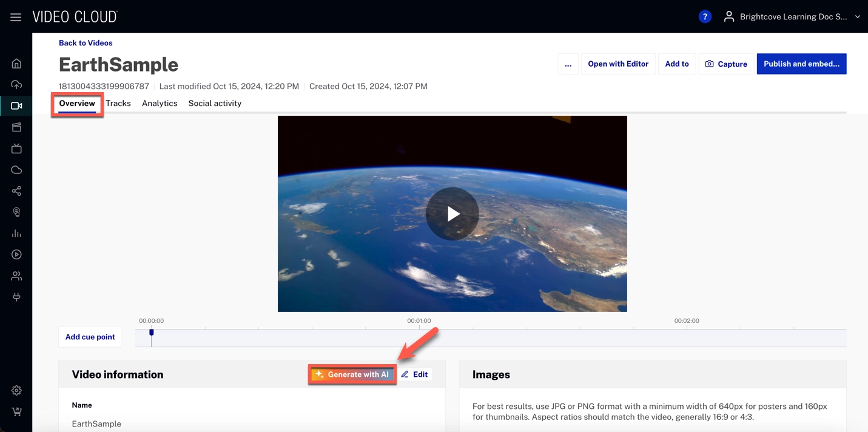868x432 pixels.
Task: Play the EarthSample video
Action: tap(452, 214)
